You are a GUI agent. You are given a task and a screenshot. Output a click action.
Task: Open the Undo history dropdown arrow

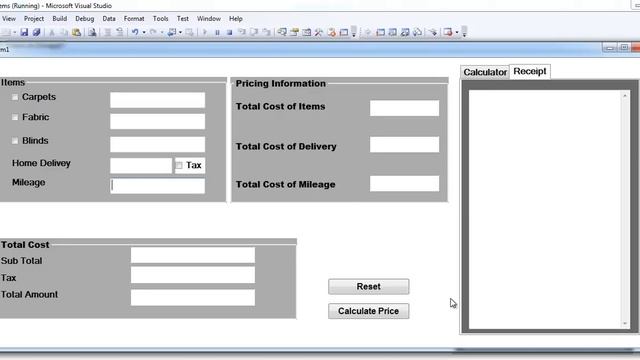pyautogui.click(x=144, y=32)
